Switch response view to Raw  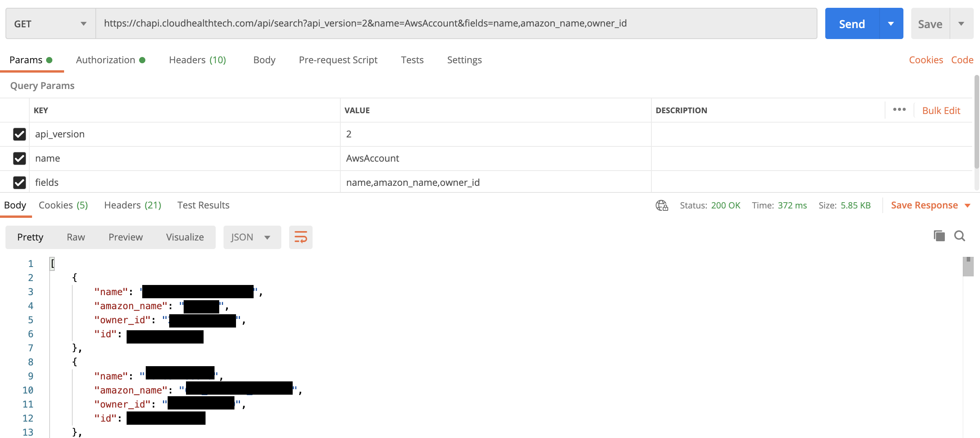point(76,237)
